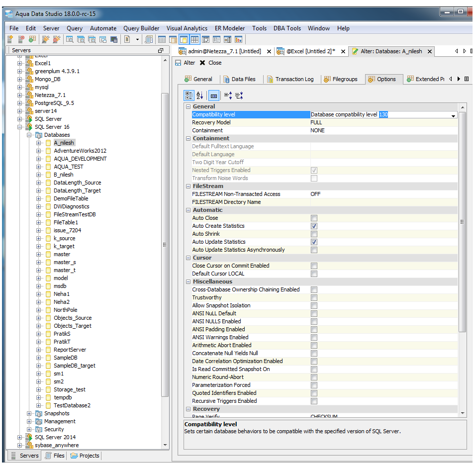This screenshot has height=468, width=476.
Task: Open the New file dropdown arrow in toolbar
Action: [137, 39]
